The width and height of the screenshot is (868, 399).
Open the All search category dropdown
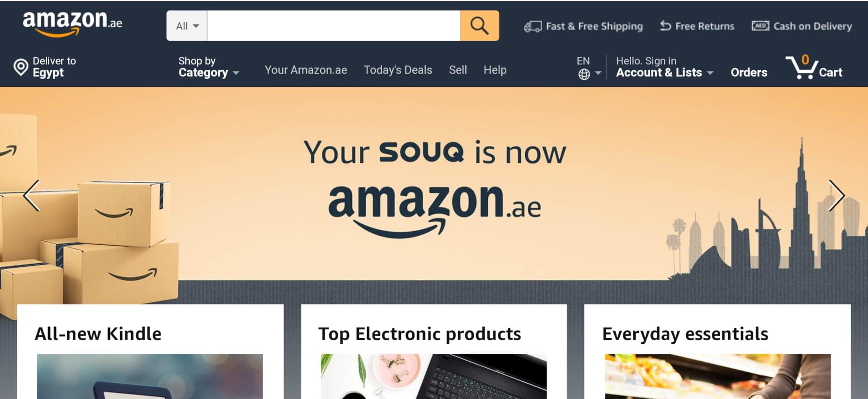(x=187, y=26)
